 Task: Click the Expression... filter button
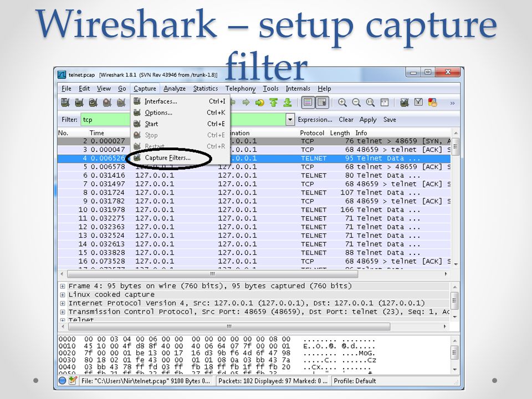point(315,120)
